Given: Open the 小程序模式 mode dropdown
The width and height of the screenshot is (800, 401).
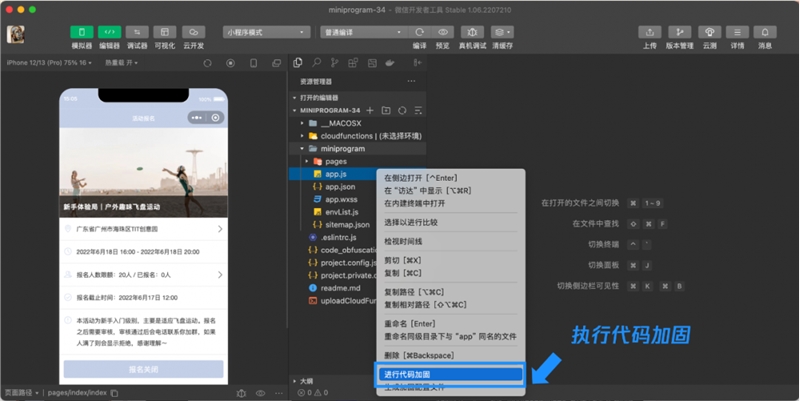Looking at the screenshot, I should (x=265, y=32).
